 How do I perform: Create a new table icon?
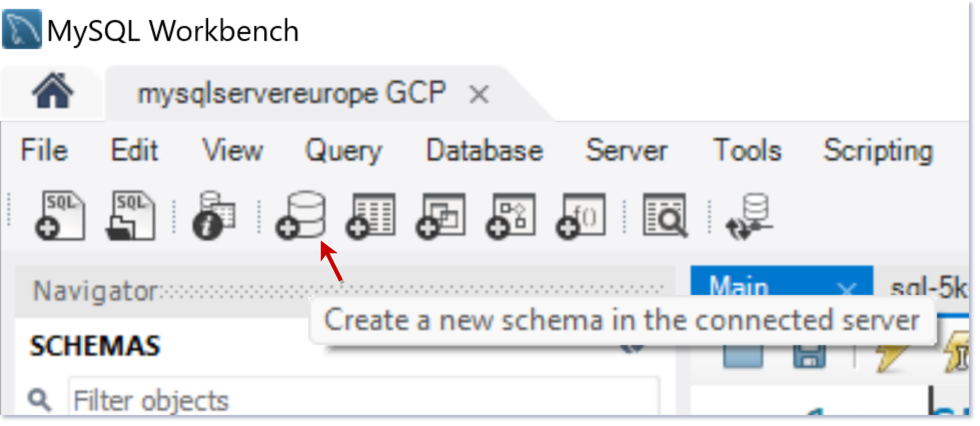coord(371,215)
